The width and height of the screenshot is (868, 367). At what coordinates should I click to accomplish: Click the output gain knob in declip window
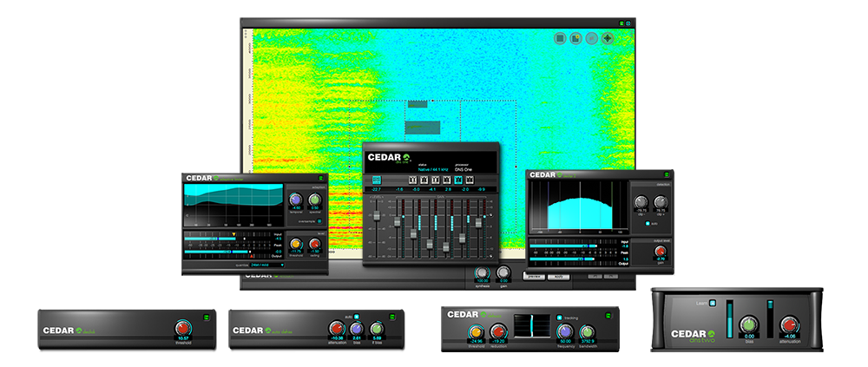click(660, 252)
